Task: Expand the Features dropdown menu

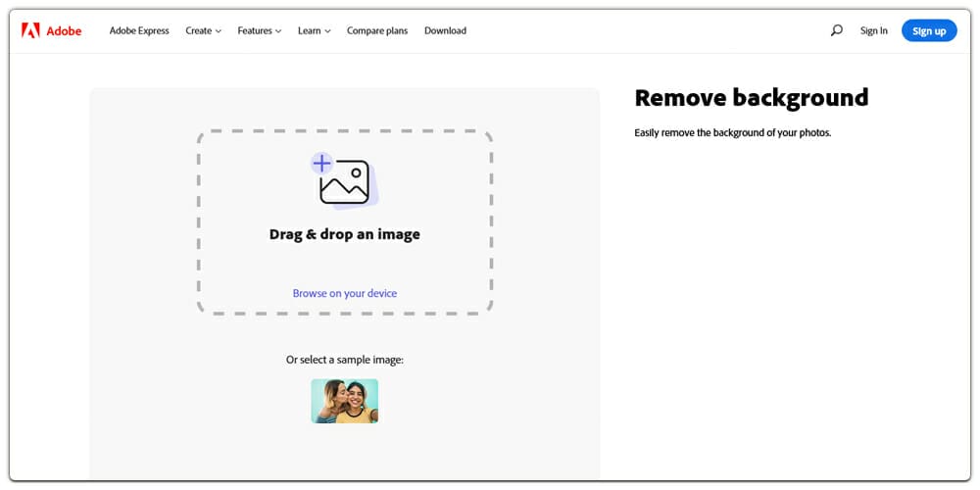Action: (x=259, y=30)
